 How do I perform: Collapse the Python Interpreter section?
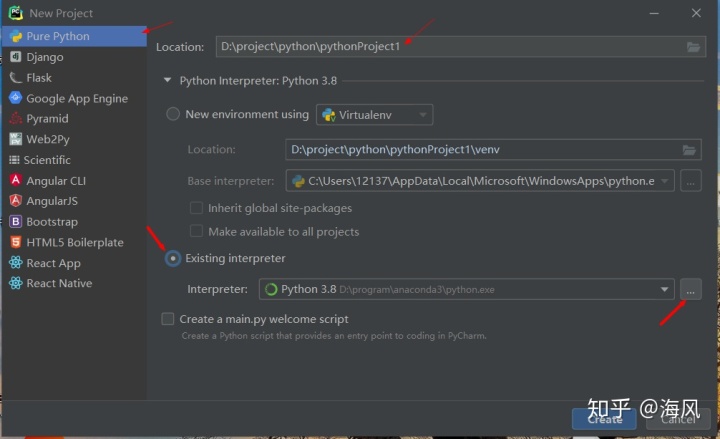[x=168, y=80]
